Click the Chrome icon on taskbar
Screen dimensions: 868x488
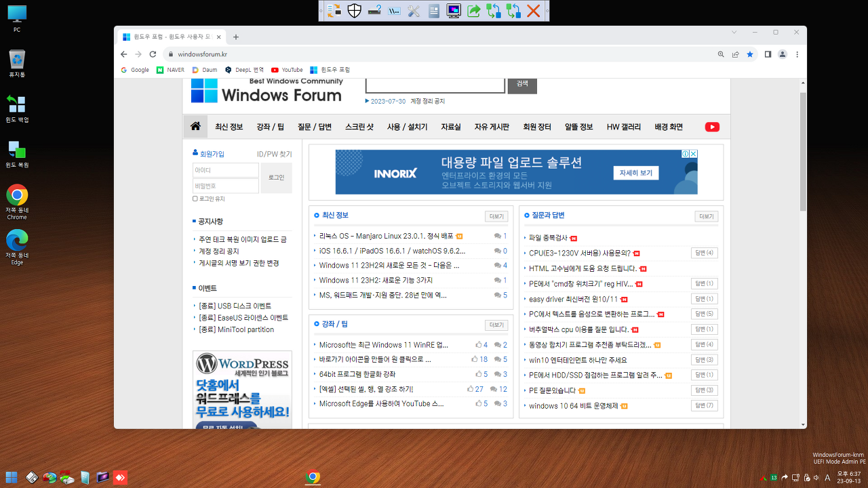click(313, 477)
